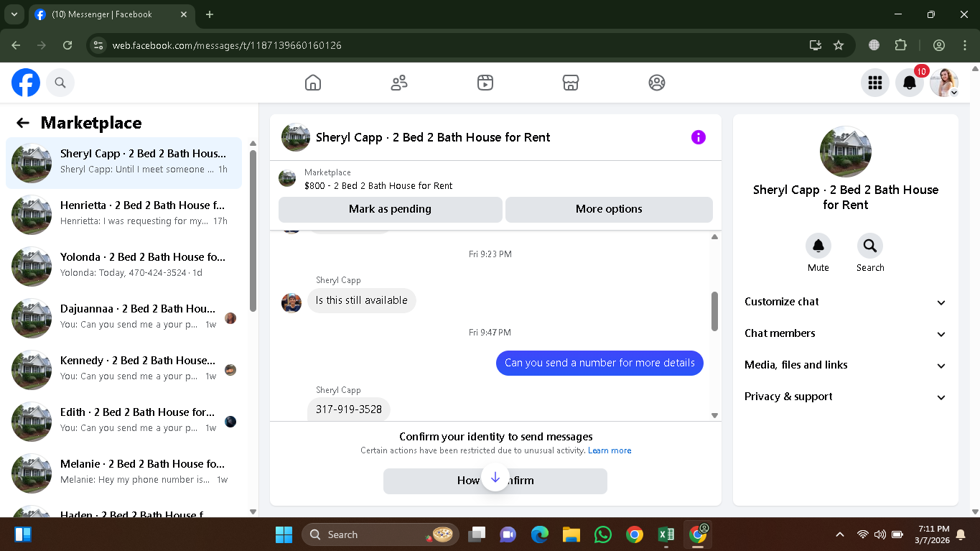
Task: Click the More options button
Action: (609, 209)
